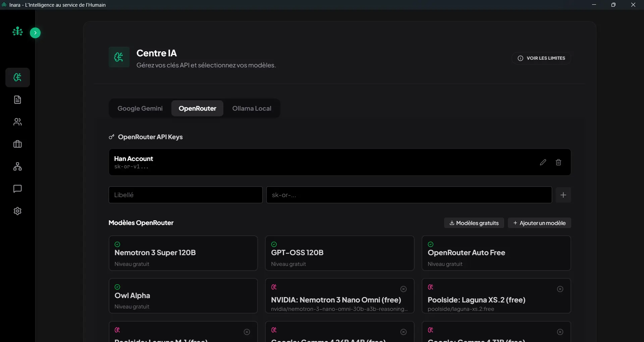Open the briefcase sidebar icon
This screenshot has width=644, height=342.
point(17,144)
